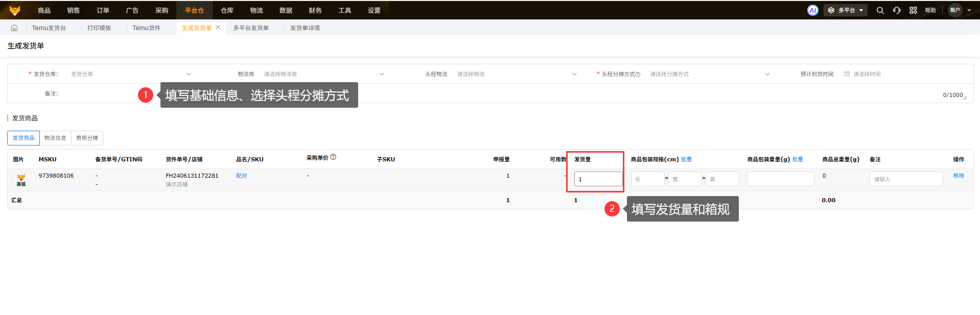This screenshot has width=980, height=315.
Task: Switch to Temu货件 tab
Action: (x=146, y=28)
